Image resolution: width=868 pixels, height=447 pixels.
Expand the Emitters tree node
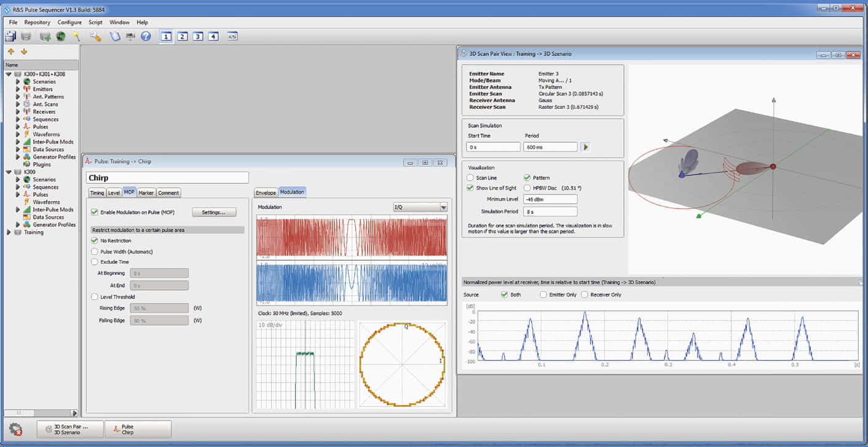pyautogui.click(x=18, y=89)
